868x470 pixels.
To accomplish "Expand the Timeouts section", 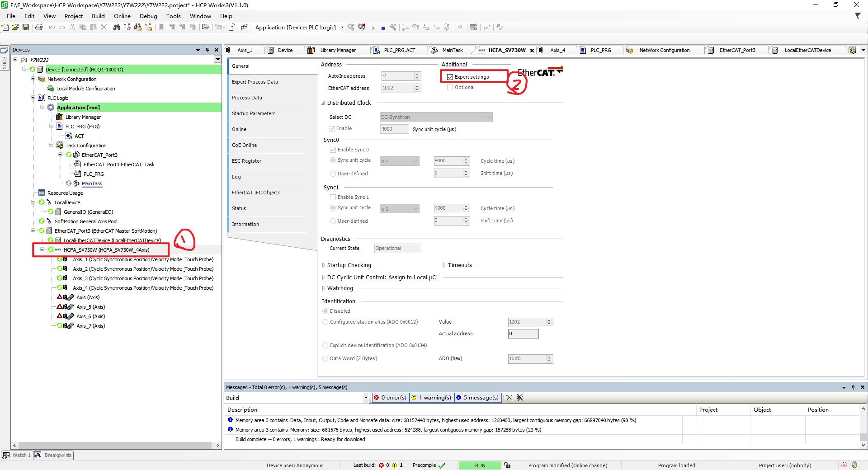I will pyautogui.click(x=444, y=265).
